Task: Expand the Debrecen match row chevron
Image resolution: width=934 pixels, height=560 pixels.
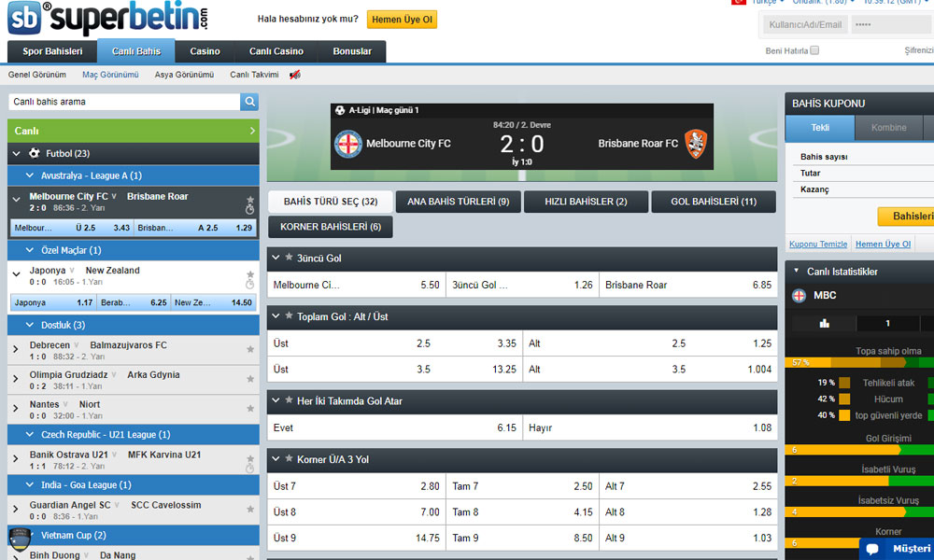Action: click(x=16, y=349)
